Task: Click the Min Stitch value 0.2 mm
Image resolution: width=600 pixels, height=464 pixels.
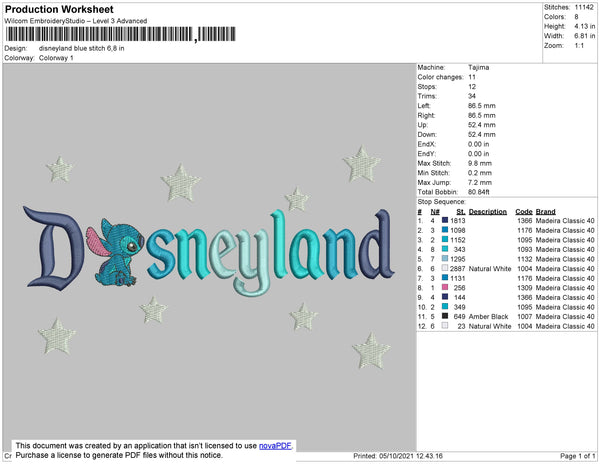Action: 480,173
